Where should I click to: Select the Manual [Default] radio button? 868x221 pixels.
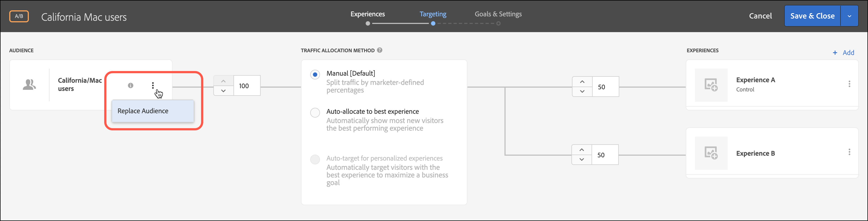tap(315, 75)
